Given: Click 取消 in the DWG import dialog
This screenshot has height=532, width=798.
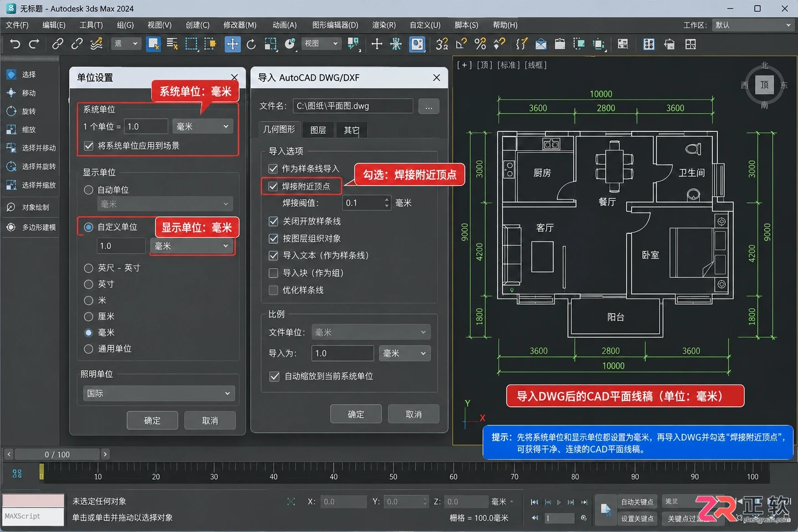Looking at the screenshot, I should click(413, 414).
